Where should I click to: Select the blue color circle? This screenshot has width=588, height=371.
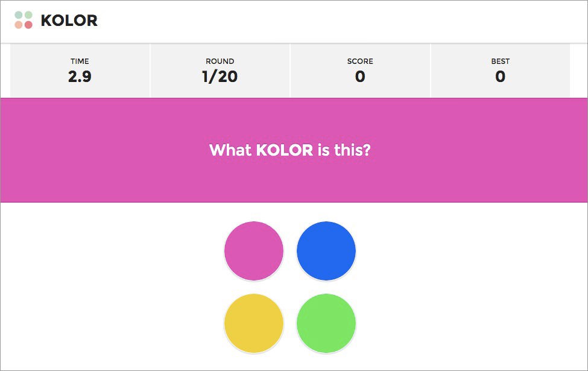click(326, 251)
